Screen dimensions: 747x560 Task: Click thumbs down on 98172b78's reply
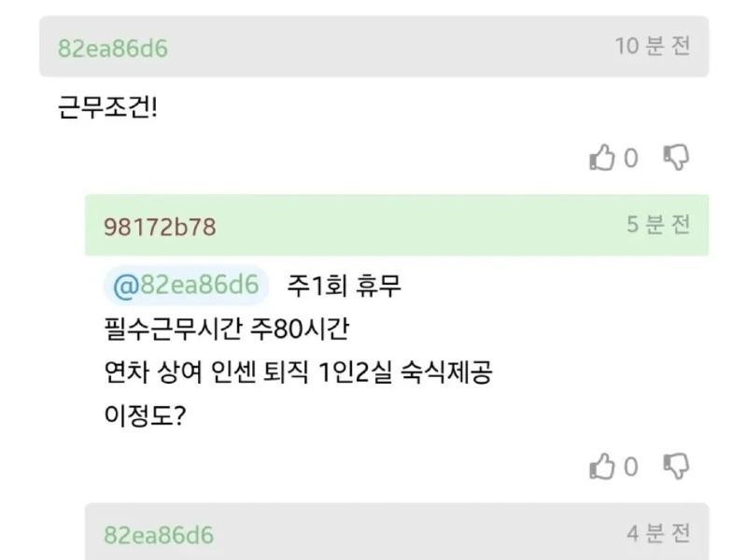click(676, 466)
